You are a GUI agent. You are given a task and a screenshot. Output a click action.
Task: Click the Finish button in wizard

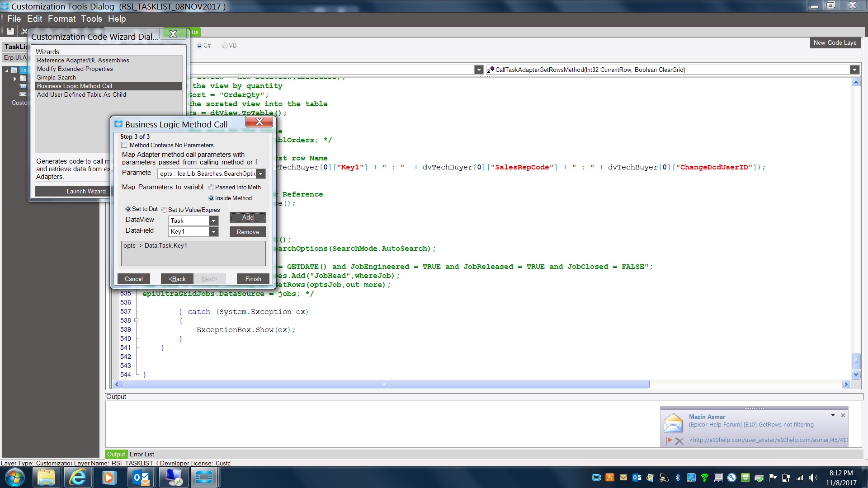[x=253, y=279]
